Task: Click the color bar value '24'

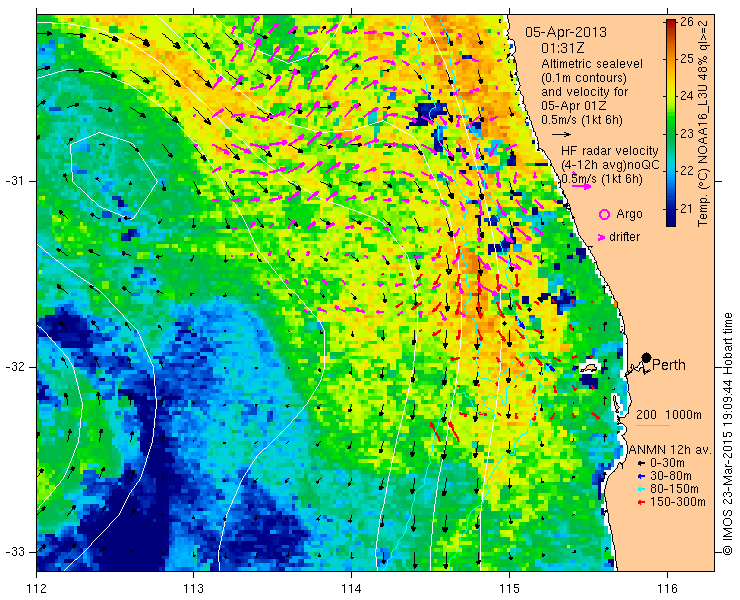Action: pos(686,96)
